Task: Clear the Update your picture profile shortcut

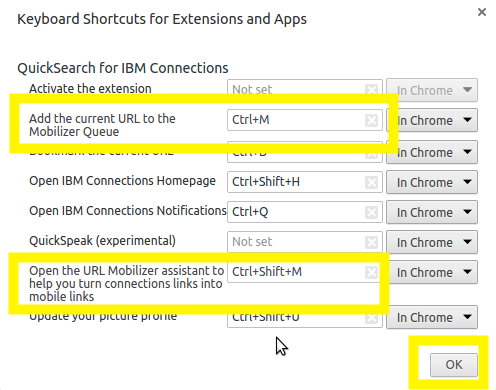Action: [x=371, y=318]
